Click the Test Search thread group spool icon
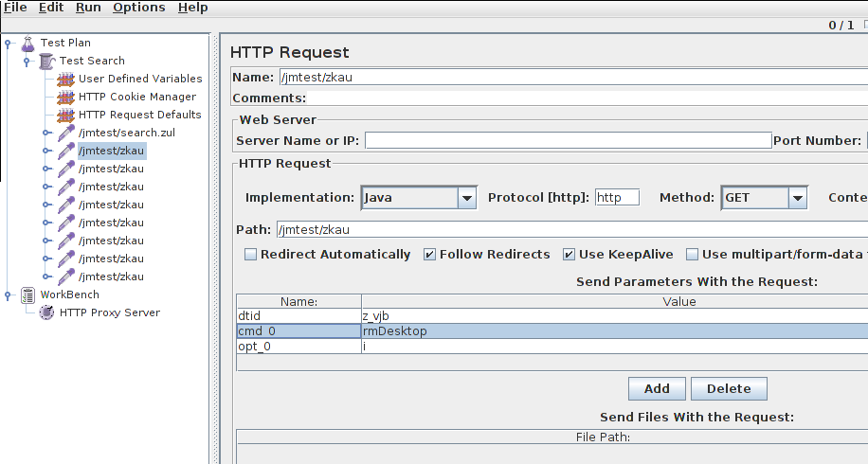Viewport: 868px width, 464px height. point(47,61)
